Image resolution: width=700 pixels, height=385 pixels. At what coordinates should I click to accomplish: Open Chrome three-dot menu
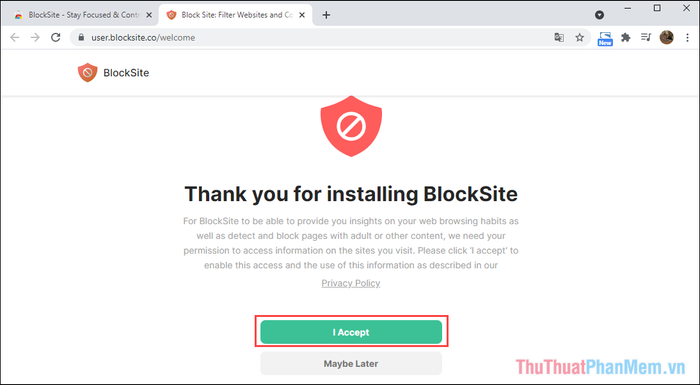(688, 38)
